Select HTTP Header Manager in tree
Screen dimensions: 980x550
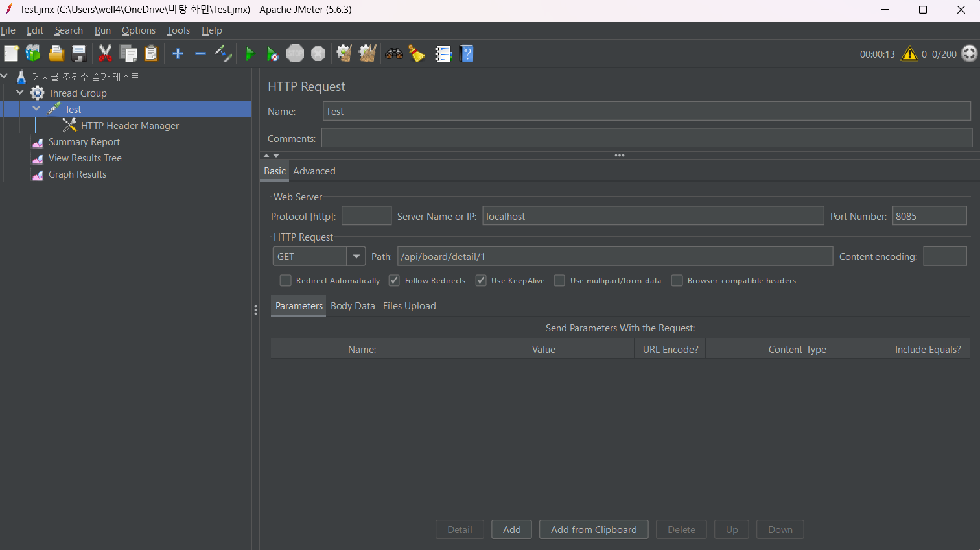pos(130,126)
